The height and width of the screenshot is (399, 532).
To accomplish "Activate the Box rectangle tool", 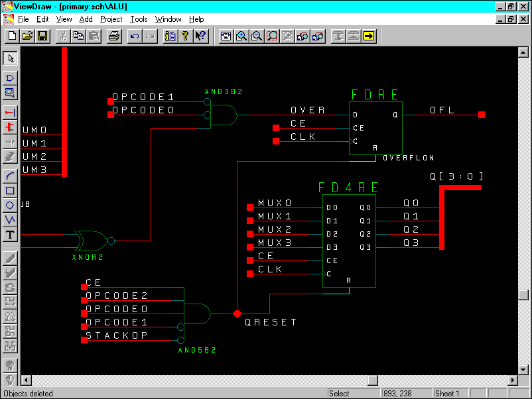I will 10,191.
